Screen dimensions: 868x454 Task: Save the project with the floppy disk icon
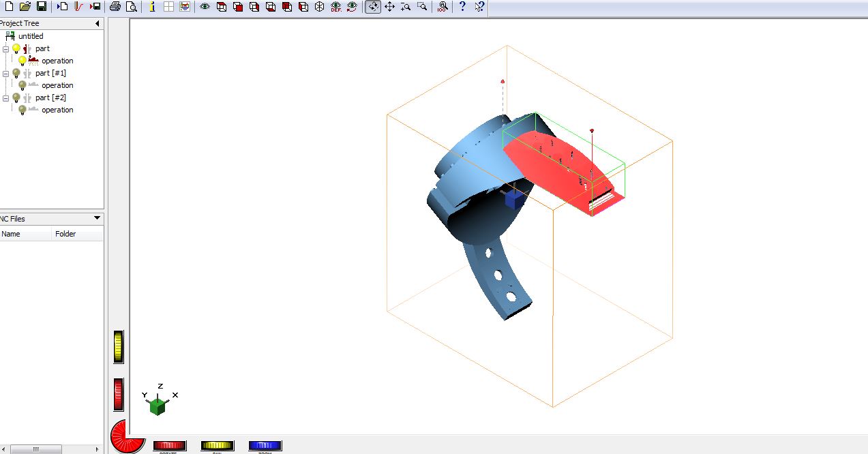41,7
